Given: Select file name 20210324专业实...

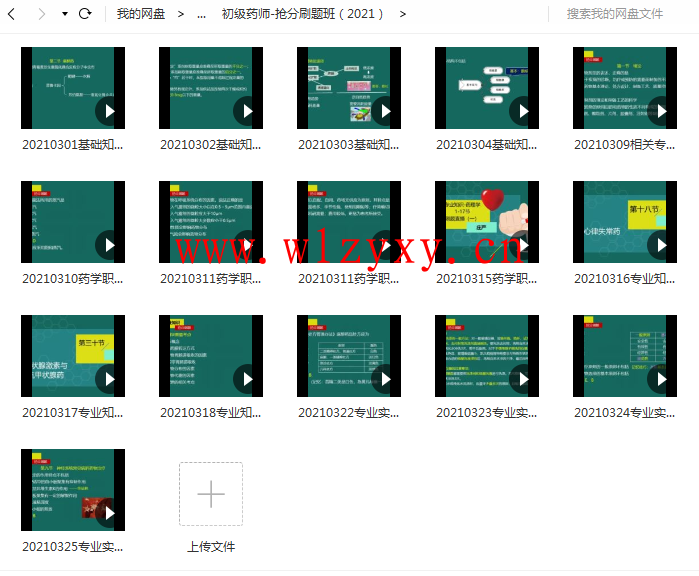Looking at the screenshot, I should 625,413.
